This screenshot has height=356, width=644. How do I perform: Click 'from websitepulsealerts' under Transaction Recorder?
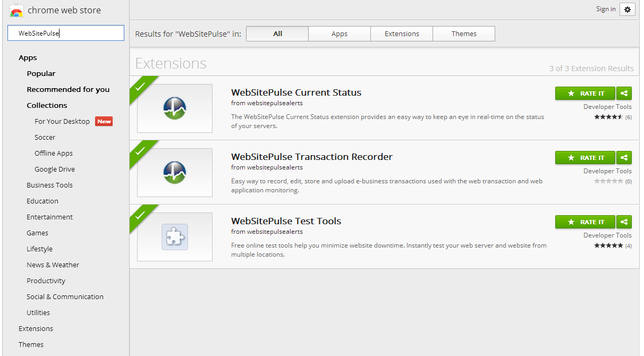click(267, 167)
